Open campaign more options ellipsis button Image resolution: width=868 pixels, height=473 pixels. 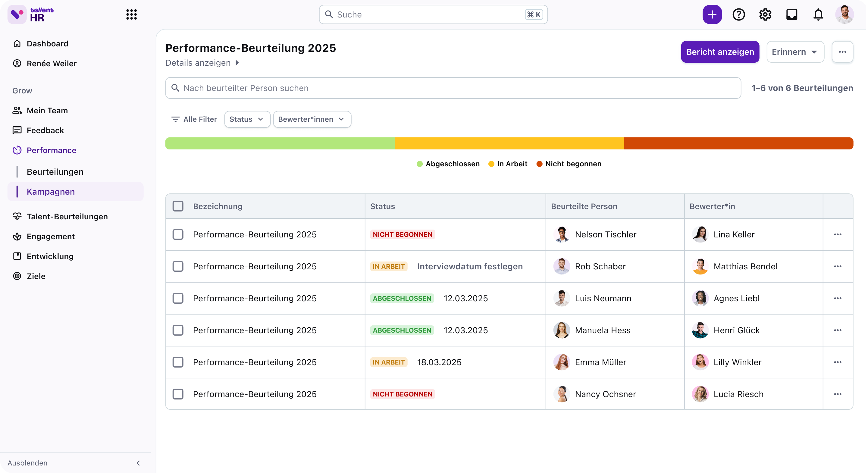[x=842, y=52]
